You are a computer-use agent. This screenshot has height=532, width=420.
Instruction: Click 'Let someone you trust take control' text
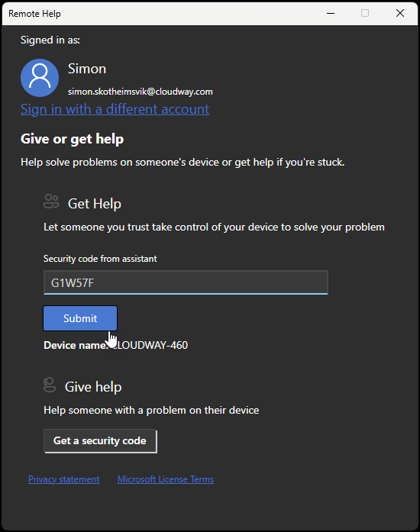point(214,227)
